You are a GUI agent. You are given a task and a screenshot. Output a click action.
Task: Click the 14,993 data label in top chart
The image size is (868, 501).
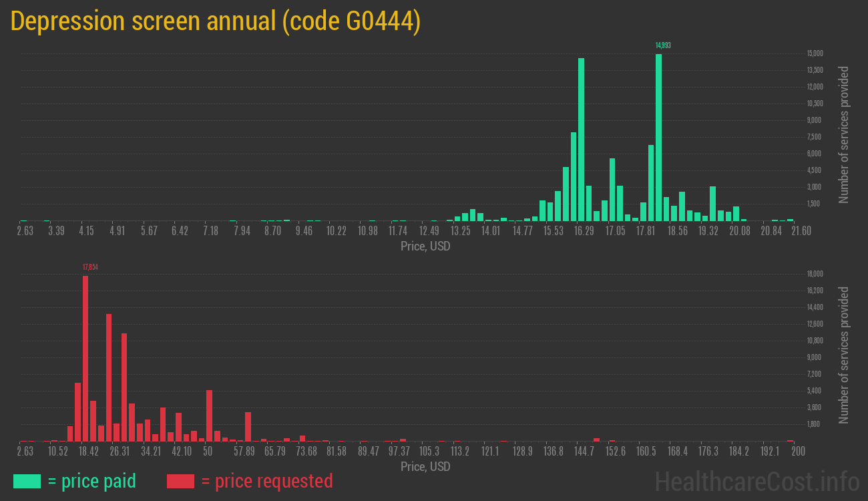[x=663, y=45]
